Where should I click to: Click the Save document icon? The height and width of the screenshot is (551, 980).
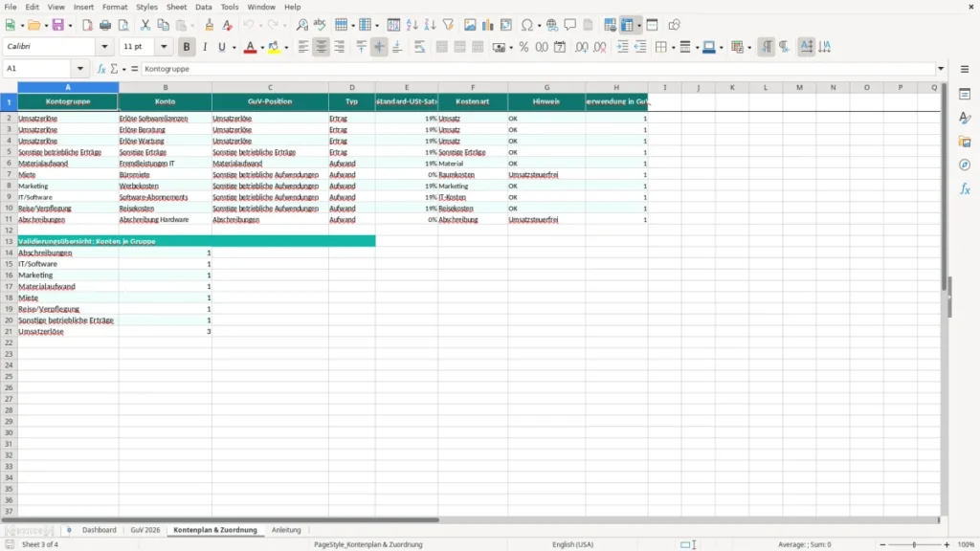point(58,25)
